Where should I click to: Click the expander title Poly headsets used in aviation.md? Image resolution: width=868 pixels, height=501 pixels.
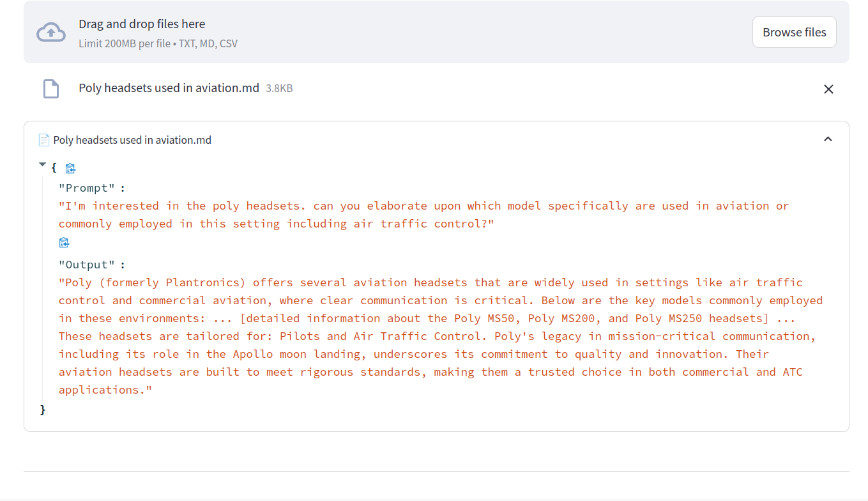[x=132, y=140]
